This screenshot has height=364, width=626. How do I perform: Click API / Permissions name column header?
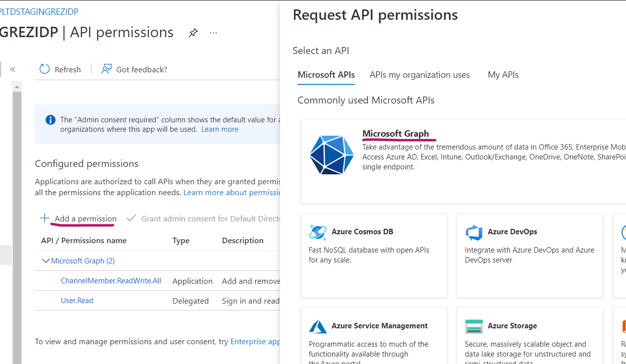tap(84, 241)
